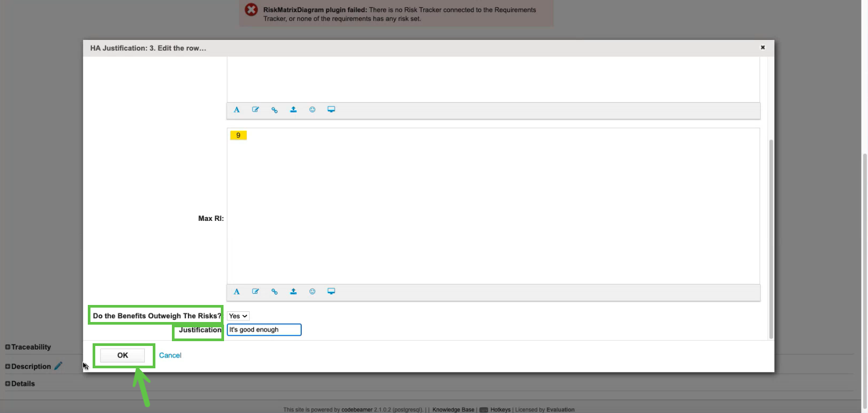Click upload icon in Max RI toolbar
The image size is (868, 413).
pyautogui.click(x=293, y=292)
